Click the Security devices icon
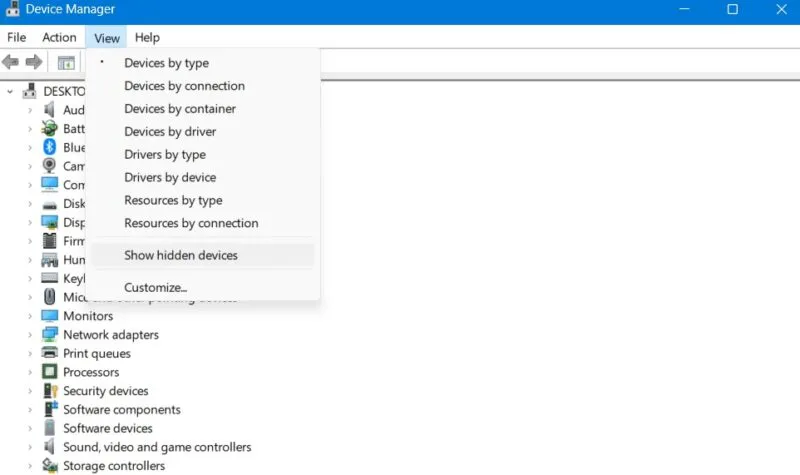Screen dimensions: 800x475 50,391
